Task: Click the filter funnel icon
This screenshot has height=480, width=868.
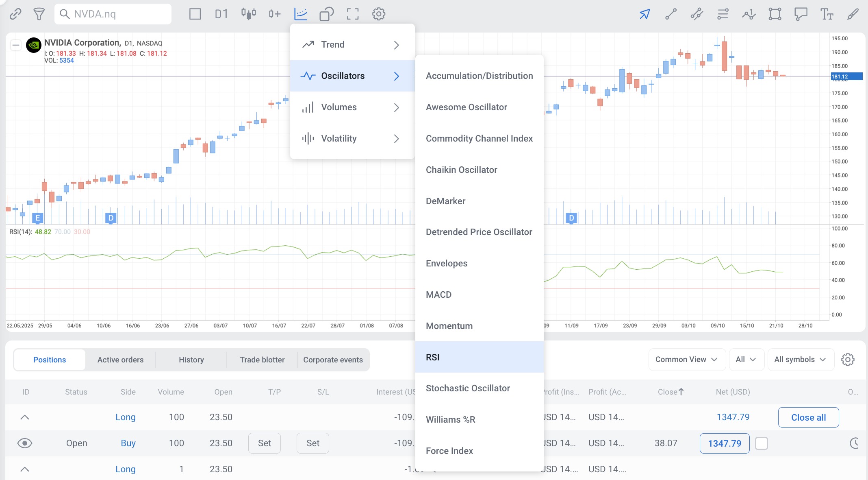Action: tap(39, 14)
